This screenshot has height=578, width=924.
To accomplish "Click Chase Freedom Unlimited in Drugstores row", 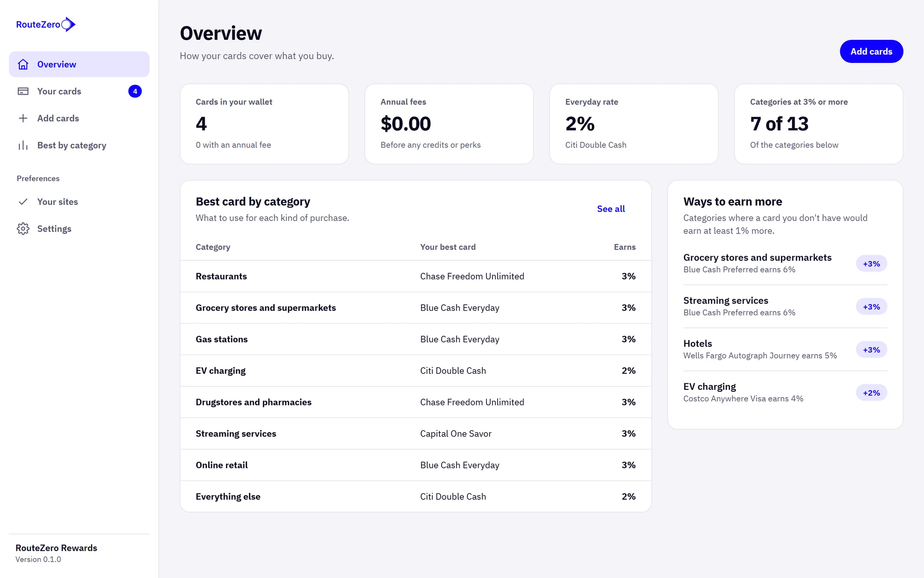I will pos(472,402).
